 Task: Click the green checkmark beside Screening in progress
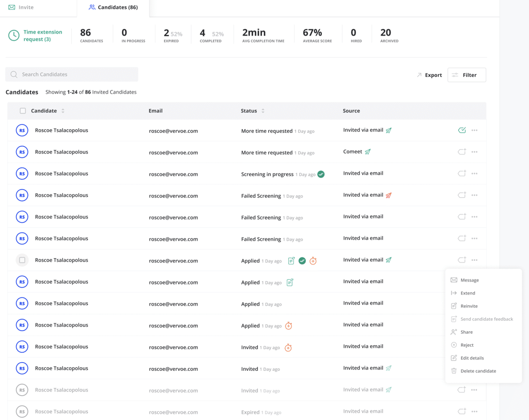(x=321, y=174)
